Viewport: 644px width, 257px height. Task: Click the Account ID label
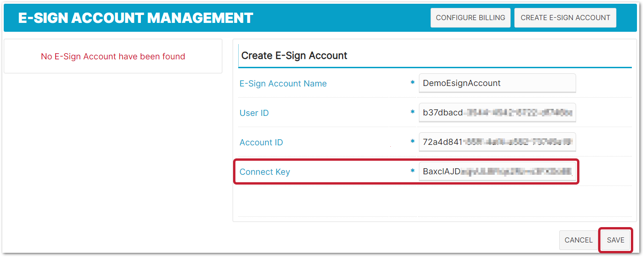261,143
